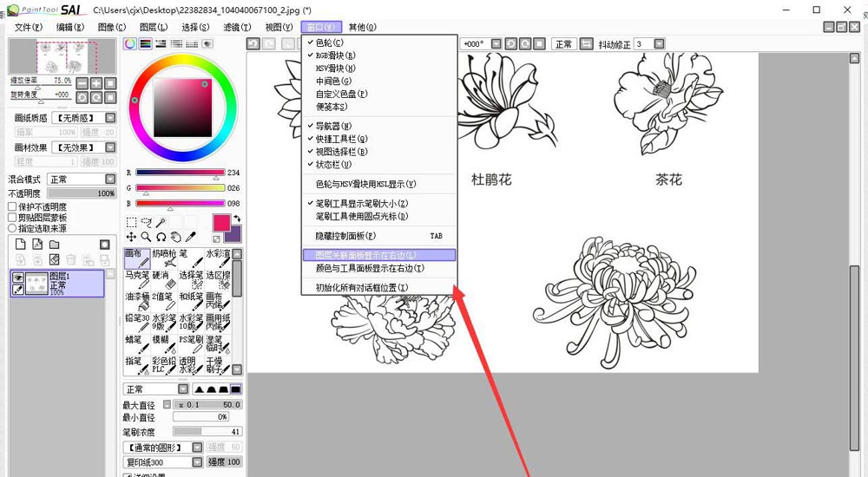Screen dimensions: 868x477
Task: Choose the 硬消 hard eraser brush
Action: (x=164, y=279)
